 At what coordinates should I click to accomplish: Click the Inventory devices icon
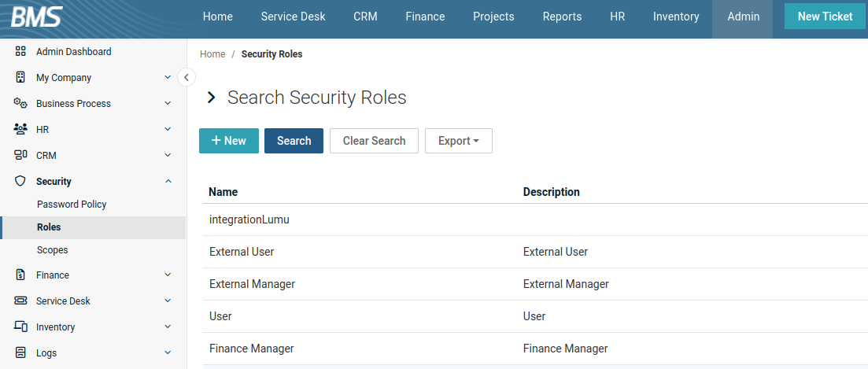pos(21,327)
